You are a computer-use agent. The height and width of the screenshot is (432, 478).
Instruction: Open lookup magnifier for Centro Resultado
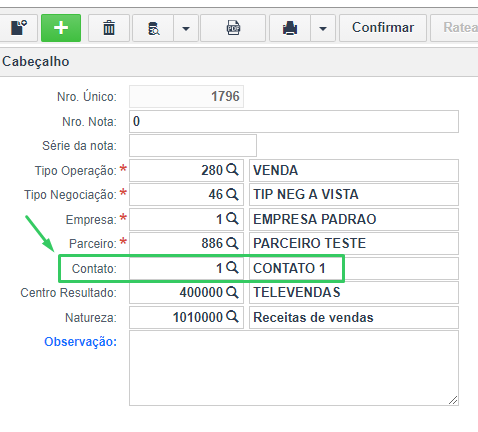click(232, 292)
